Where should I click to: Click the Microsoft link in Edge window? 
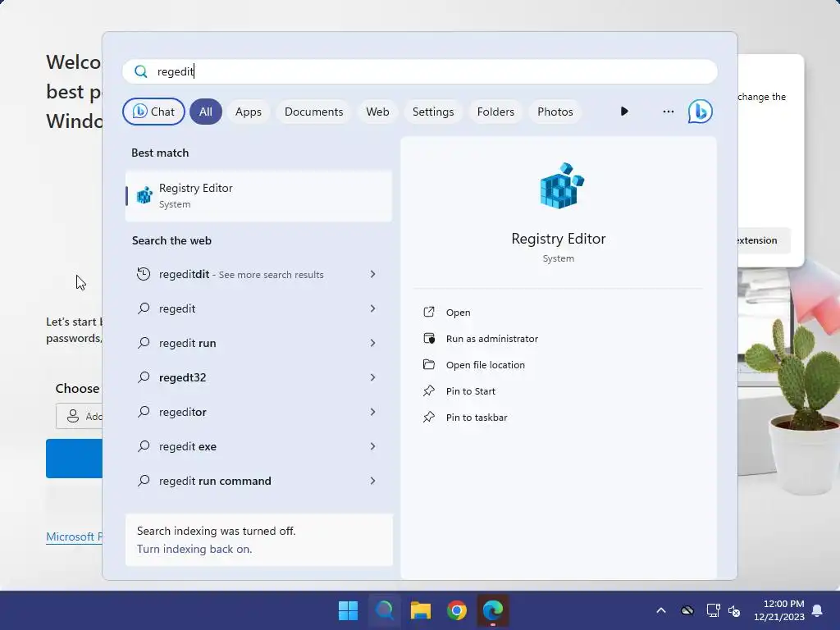pyautogui.click(x=74, y=536)
